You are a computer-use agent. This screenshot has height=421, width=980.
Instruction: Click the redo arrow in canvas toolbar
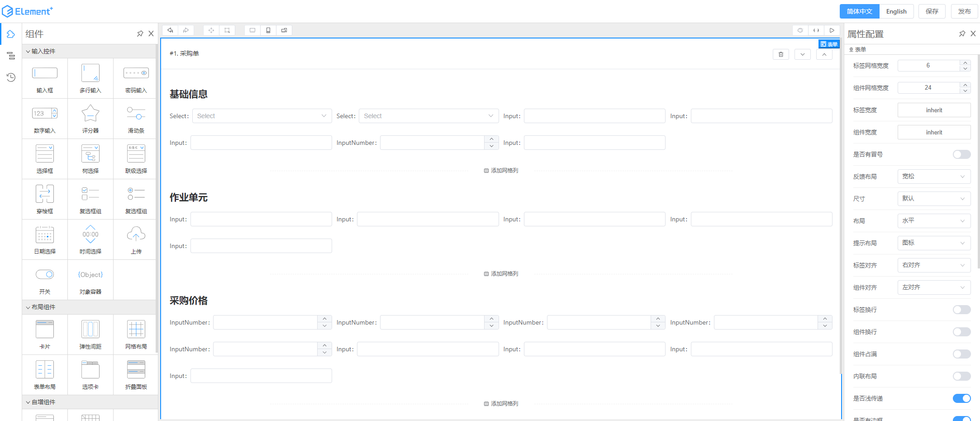click(x=186, y=30)
